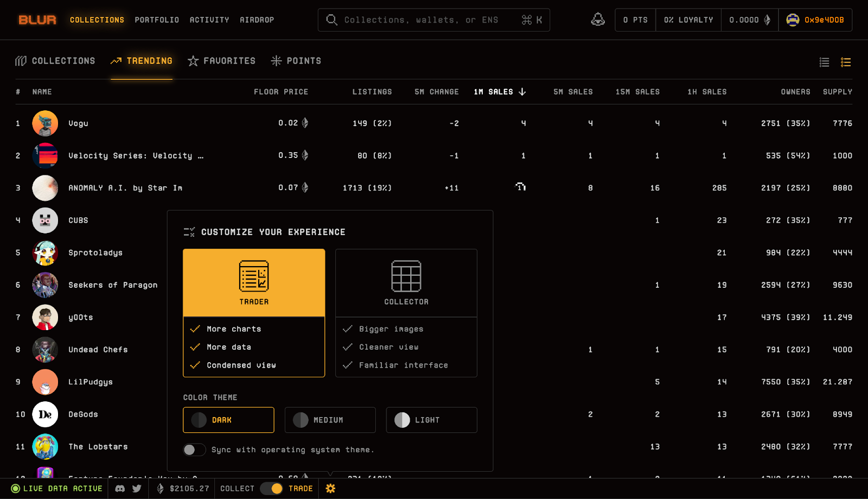Click the Trader chart icon card
The image size is (868, 499).
(254, 283)
